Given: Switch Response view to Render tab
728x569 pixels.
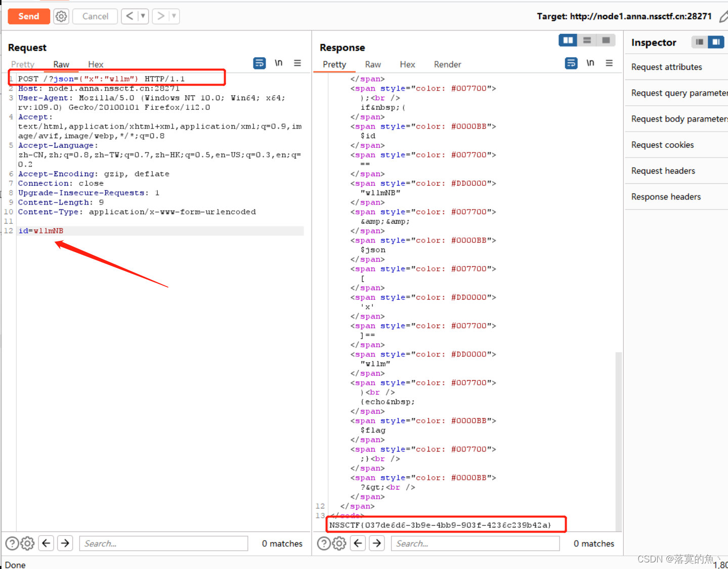Looking at the screenshot, I should click(x=447, y=64).
